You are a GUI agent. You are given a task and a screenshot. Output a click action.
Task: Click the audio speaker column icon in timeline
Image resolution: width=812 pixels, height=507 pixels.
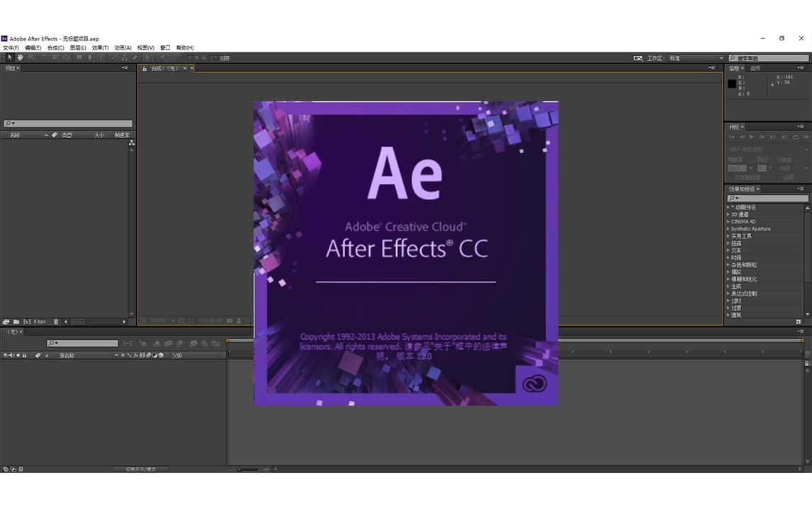point(11,355)
